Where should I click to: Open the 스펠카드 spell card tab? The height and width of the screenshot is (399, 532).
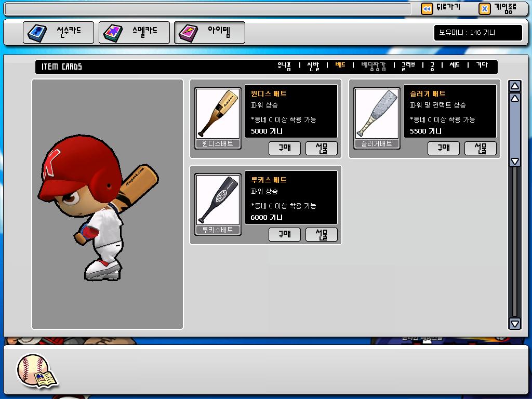coord(134,33)
